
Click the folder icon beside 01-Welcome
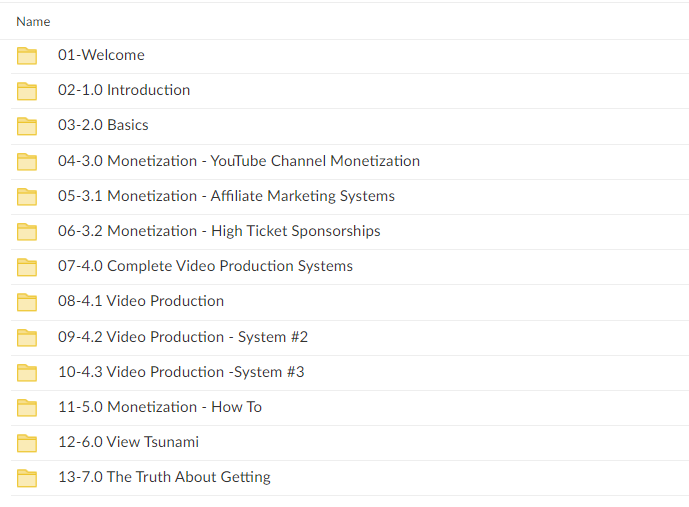27,56
